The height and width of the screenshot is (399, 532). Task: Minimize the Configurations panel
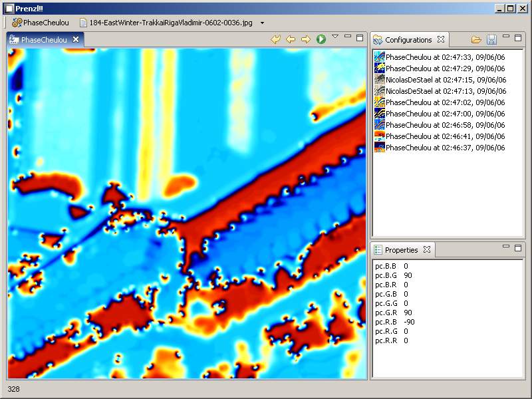click(x=506, y=37)
